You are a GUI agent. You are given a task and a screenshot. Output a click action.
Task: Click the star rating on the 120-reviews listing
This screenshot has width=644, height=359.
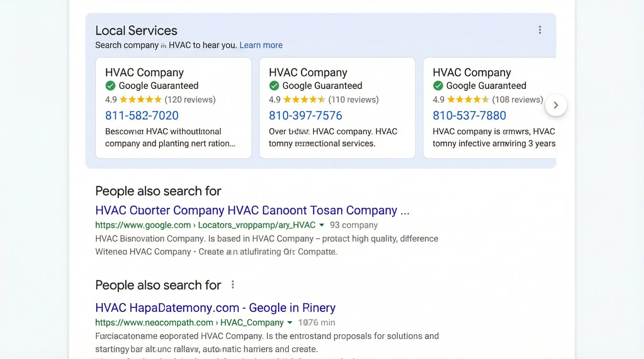coord(141,100)
